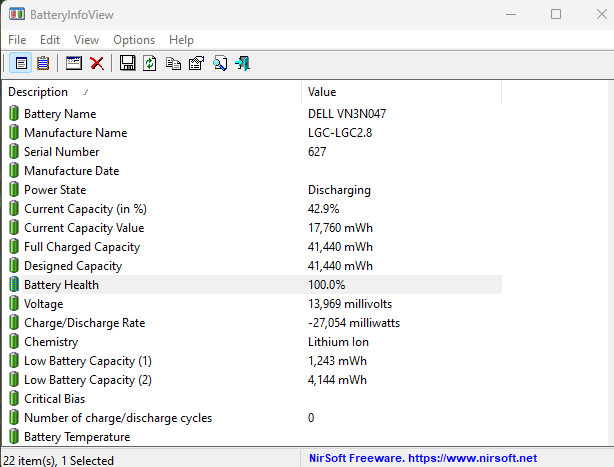Copy selected items using toolbar icon
The image size is (614, 467).
click(173, 63)
